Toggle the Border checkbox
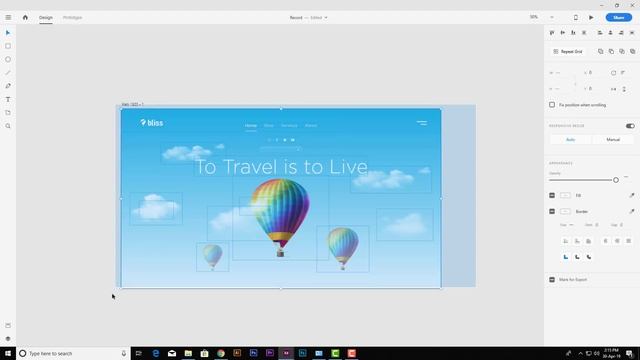Screen dimensions: 640x360 click(552, 211)
